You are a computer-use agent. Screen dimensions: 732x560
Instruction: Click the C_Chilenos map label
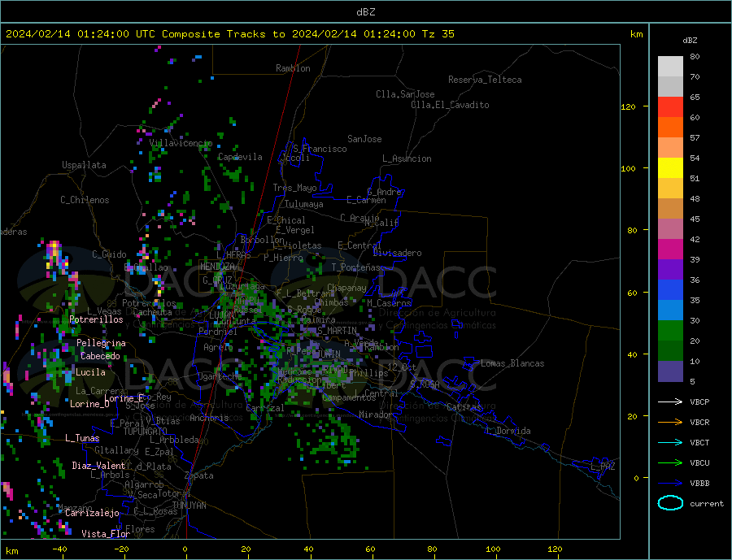(x=85, y=200)
